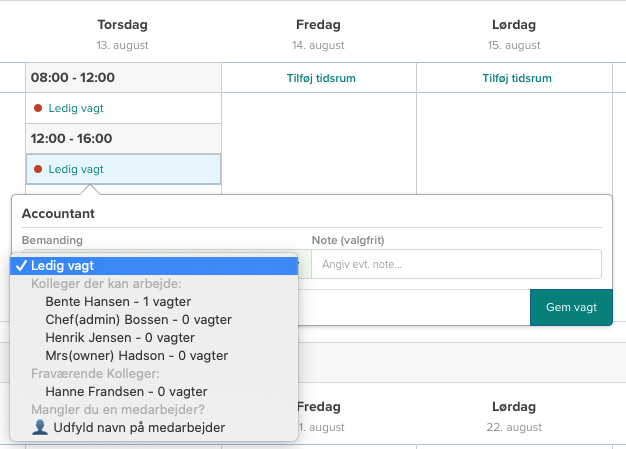Add a time slot on Lørdag
This screenshot has width=626, height=449.
[x=514, y=78]
